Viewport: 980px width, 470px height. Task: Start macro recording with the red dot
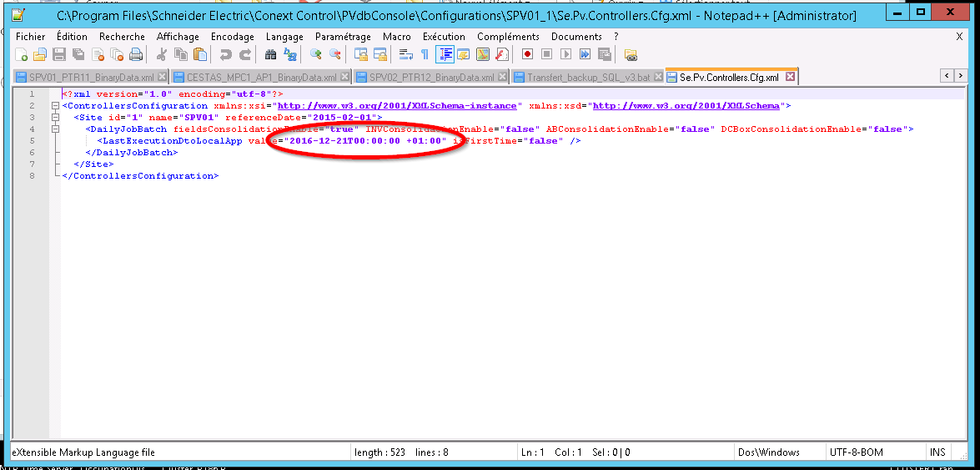coord(527,55)
